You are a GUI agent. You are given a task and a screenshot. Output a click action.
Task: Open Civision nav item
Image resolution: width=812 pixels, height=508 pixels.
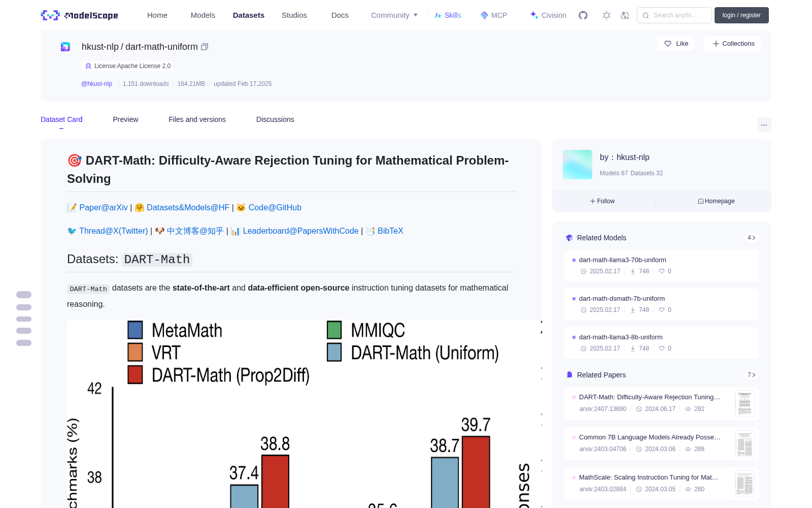pyautogui.click(x=548, y=15)
